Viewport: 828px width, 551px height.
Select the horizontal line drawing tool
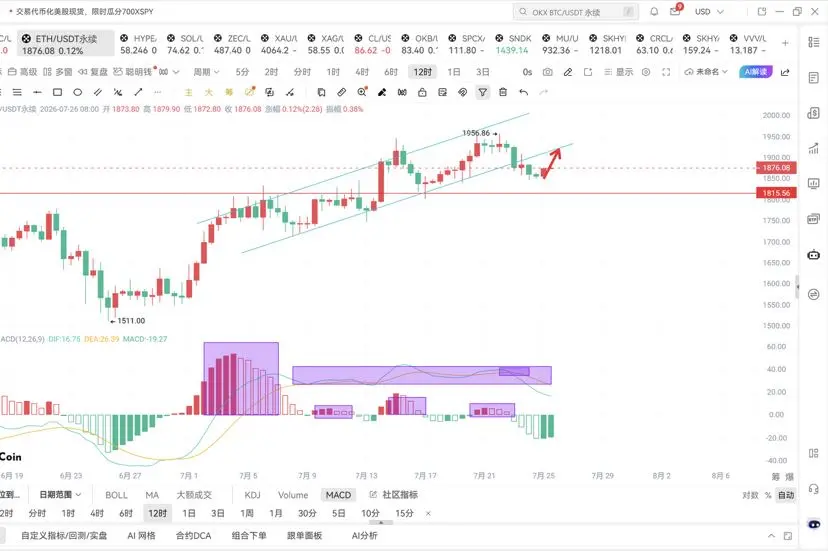37,92
